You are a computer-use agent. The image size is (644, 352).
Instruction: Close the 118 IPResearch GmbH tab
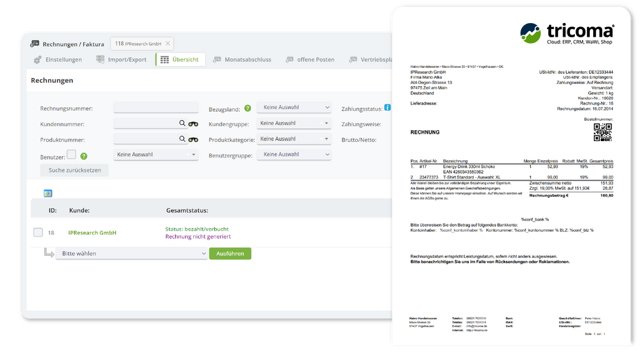167,43
